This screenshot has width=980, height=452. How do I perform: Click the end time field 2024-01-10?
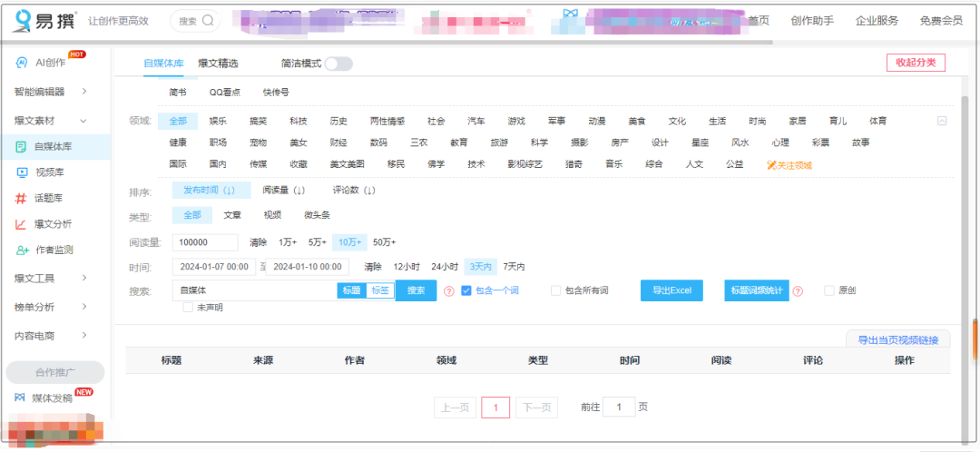307,267
